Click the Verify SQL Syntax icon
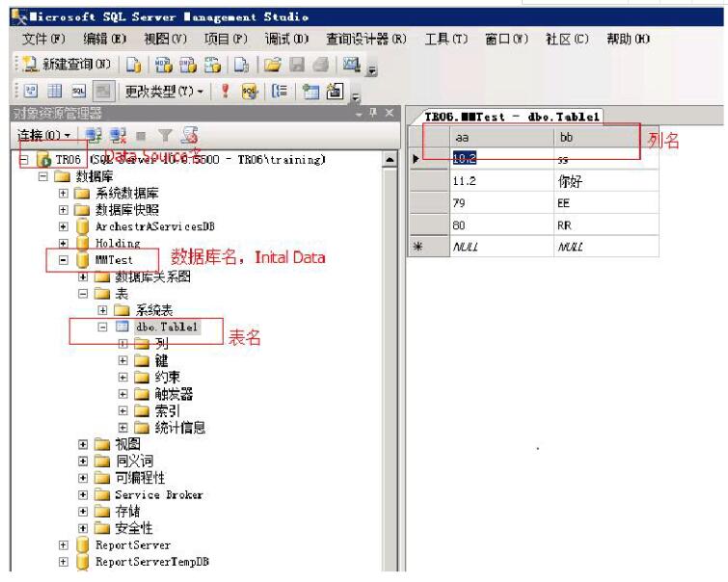Screen dimensions: 728x582 pyautogui.click(x=250, y=91)
